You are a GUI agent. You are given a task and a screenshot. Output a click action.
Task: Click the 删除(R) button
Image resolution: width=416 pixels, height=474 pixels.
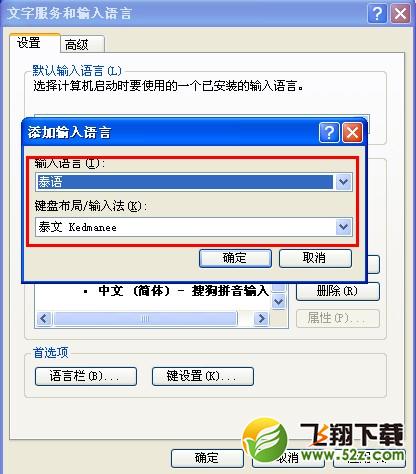pos(337,292)
